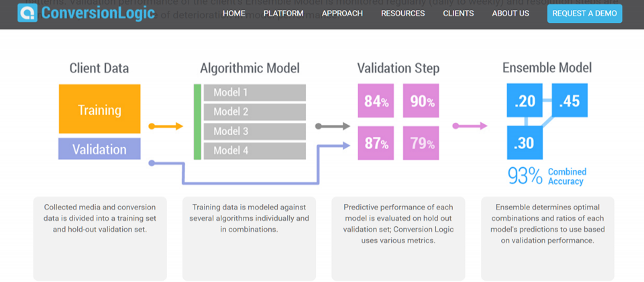Go to the APPROACH page
644x282 pixels.
(342, 13)
